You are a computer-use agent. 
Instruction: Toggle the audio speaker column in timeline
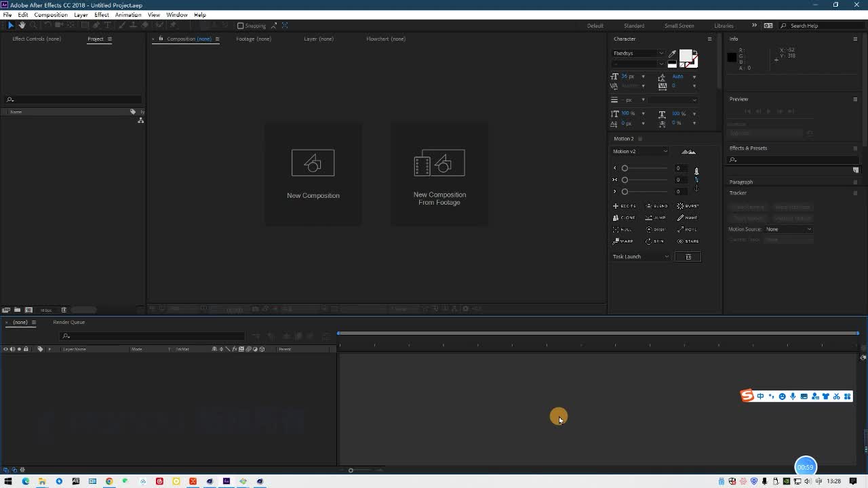point(12,349)
